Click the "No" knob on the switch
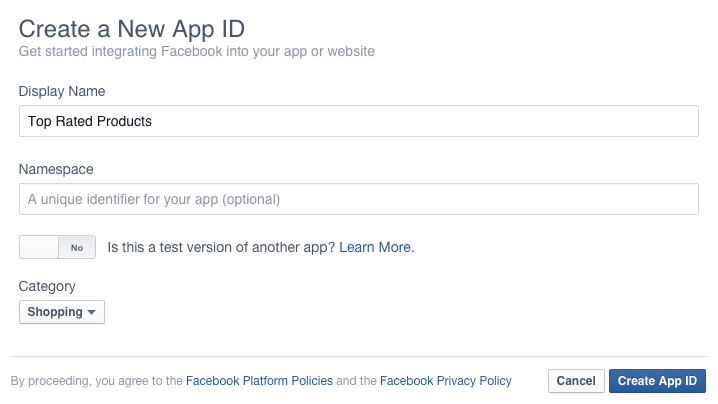The image size is (718, 404). click(76, 247)
